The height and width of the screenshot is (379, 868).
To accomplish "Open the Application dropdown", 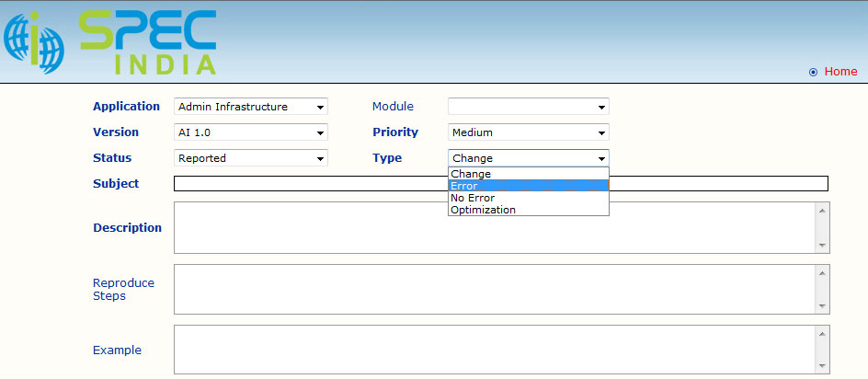I will [x=250, y=107].
